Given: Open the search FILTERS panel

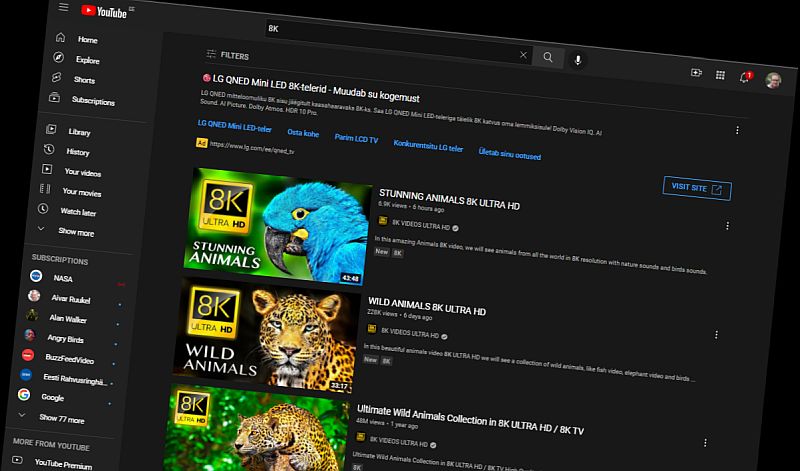Looking at the screenshot, I should click(x=228, y=55).
